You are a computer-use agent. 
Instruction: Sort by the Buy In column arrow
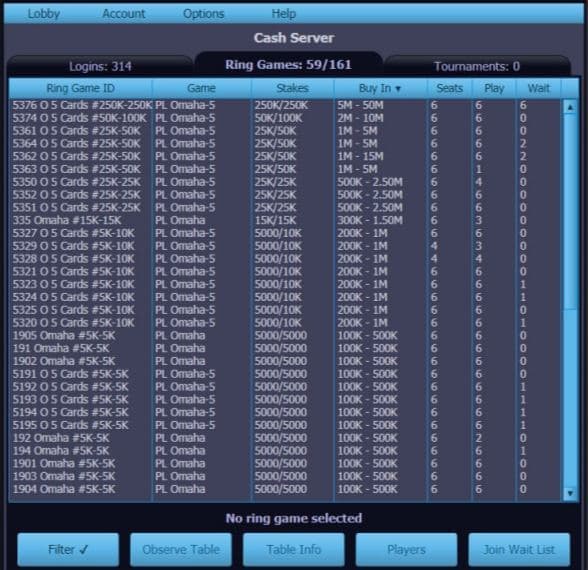[x=398, y=89]
